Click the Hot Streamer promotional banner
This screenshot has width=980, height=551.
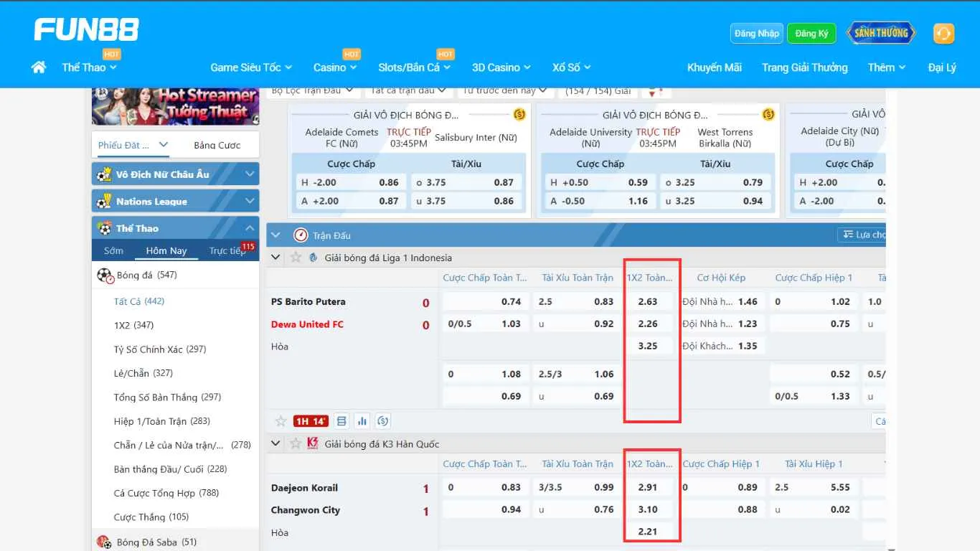point(175,105)
